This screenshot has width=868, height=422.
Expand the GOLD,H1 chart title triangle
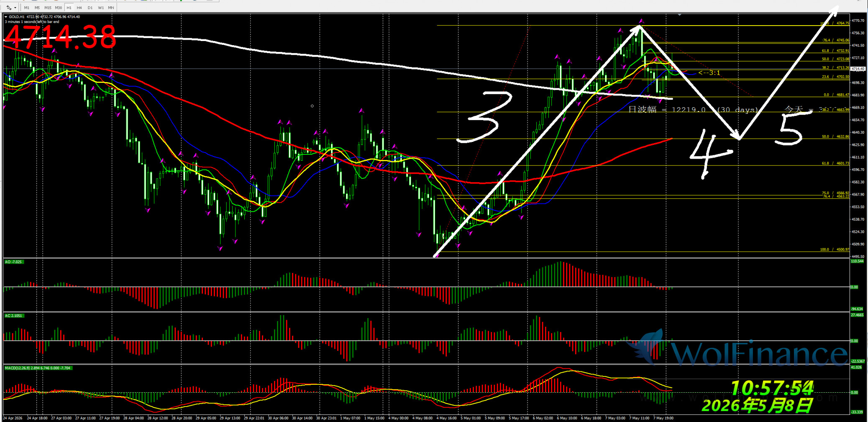(x=6, y=17)
